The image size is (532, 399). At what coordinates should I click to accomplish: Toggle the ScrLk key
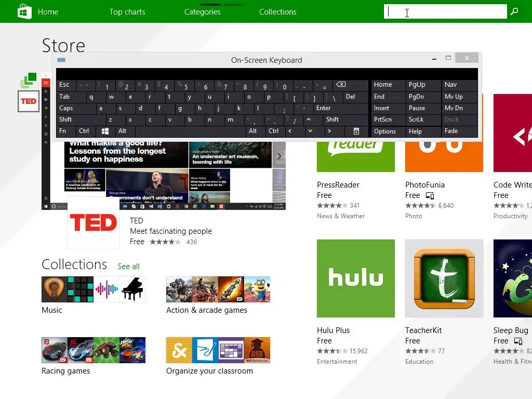[x=423, y=119]
